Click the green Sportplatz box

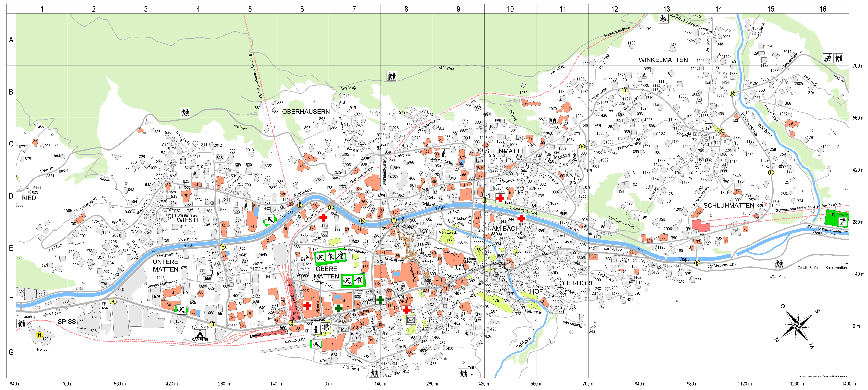pyautogui.click(x=837, y=218)
